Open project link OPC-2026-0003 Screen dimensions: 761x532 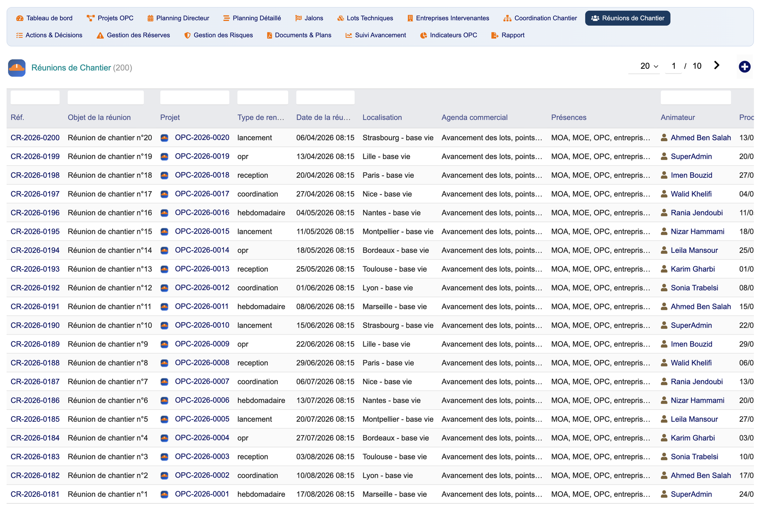202,457
